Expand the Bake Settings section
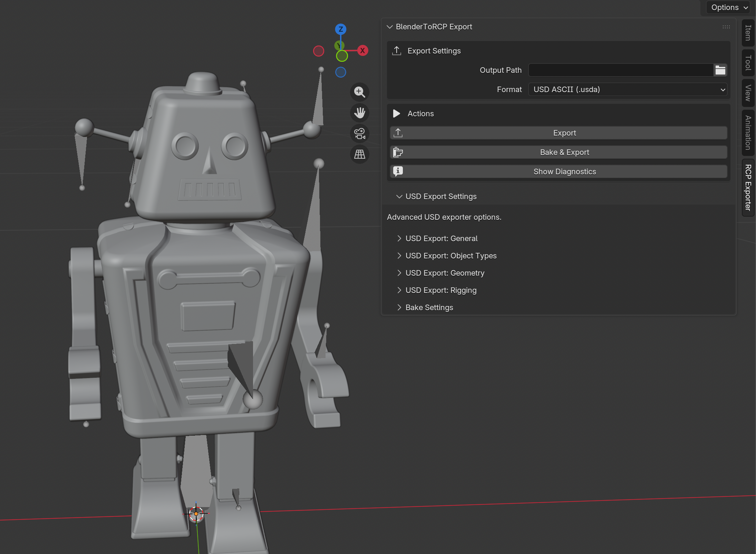 [x=429, y=307]
